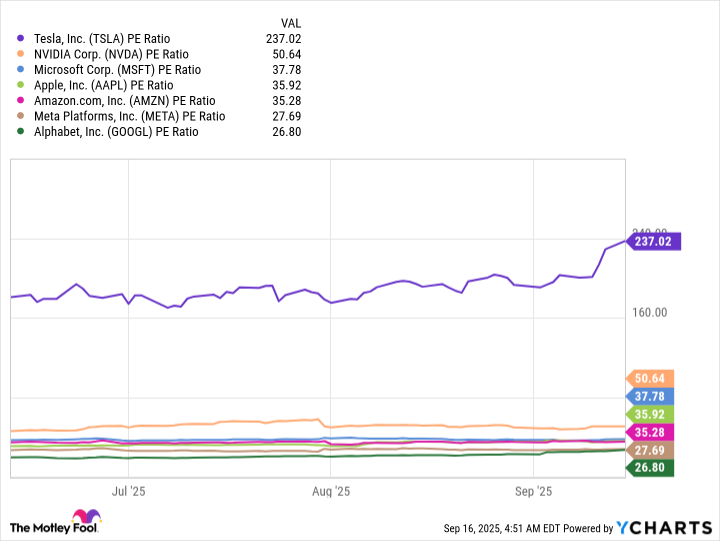The height and width of the screenshot is (541, 720).
Task: Select 'Tesla, Inc. (TSLA) PE Ratio' legend label
Action: click(x=102, y=39)
